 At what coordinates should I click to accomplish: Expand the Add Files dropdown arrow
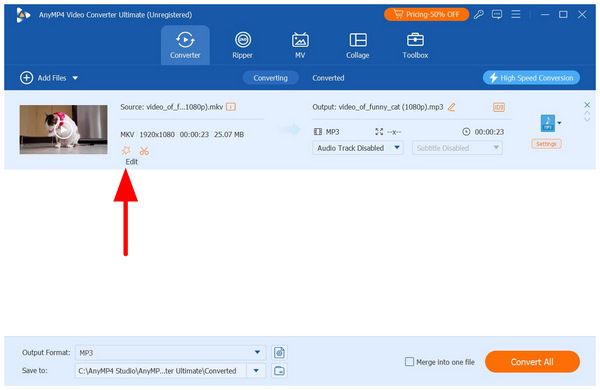[x=75, y=78]
